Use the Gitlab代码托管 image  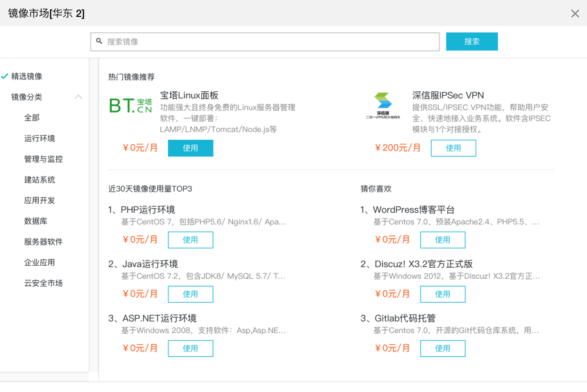(443, 349)
